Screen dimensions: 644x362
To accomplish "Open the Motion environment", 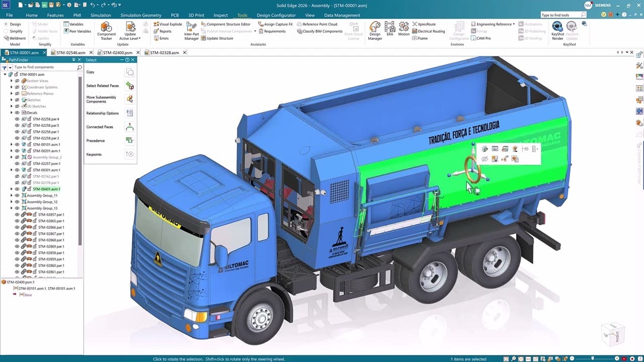I will click(x=404, y=29).
